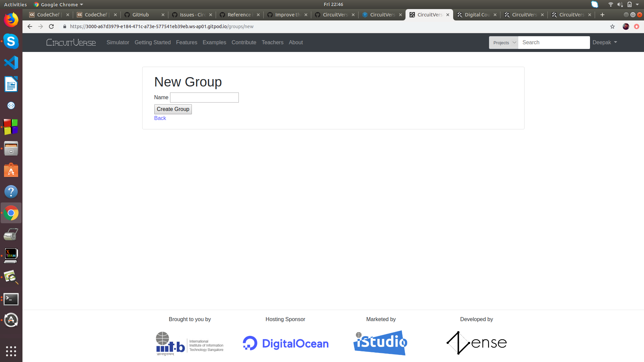The image size is (644, 362).
Task: Open the Teachers navigation menu item
Action: (272, 43)
